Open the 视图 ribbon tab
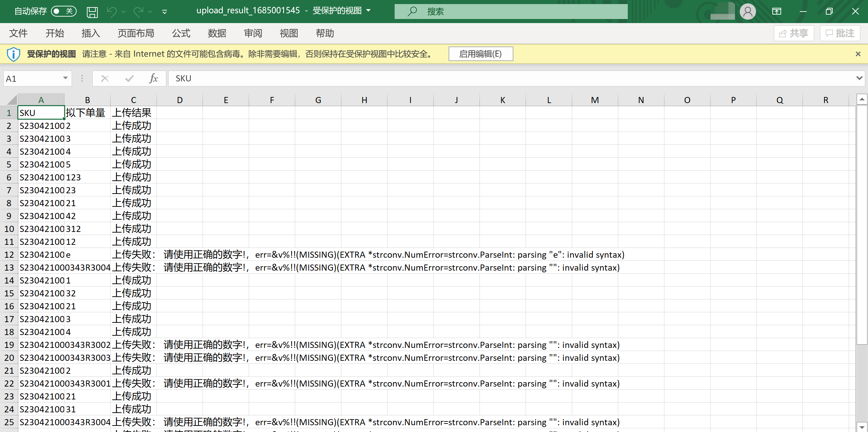868x432 pixels. [289, 33]
